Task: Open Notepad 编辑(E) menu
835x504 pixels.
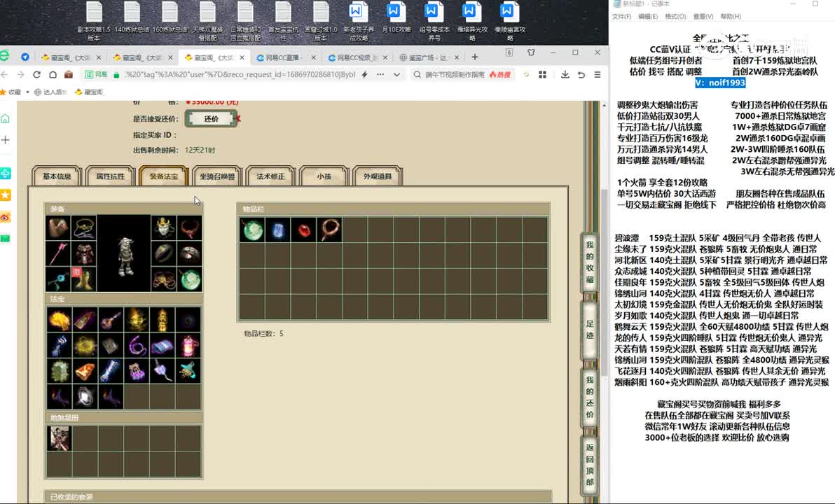Action: point(647,17)
